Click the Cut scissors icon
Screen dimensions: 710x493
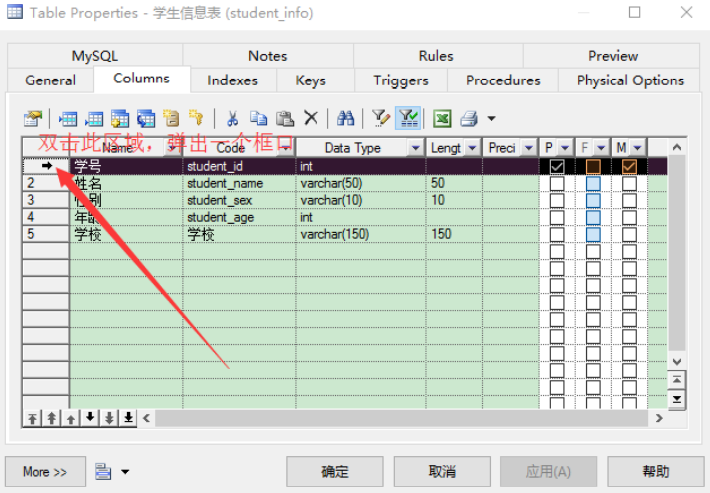tap(232, 118)
